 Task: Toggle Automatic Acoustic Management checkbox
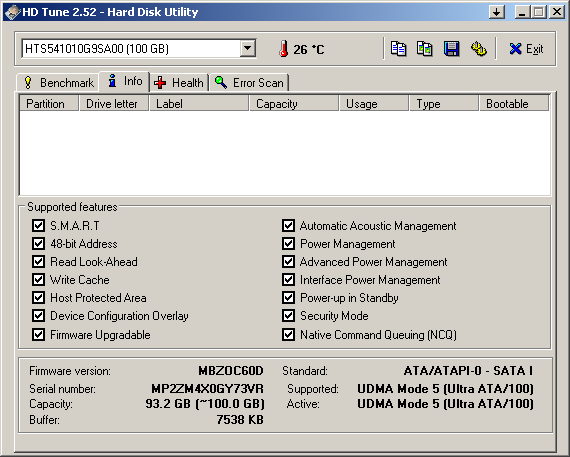pos(288,225)
